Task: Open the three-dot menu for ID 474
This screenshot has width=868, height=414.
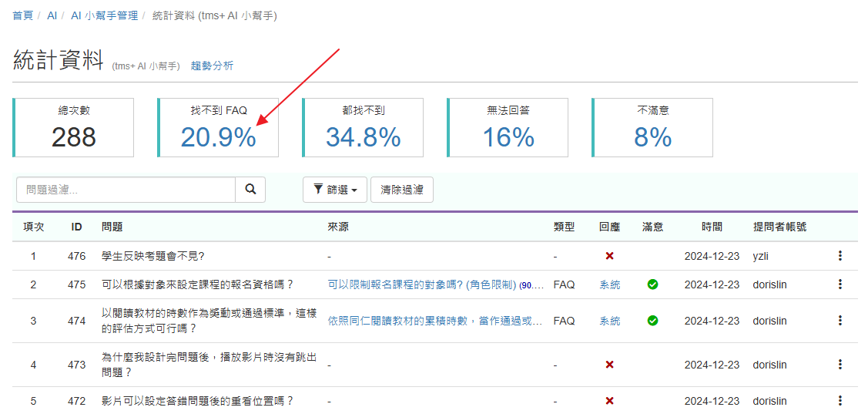Action: [840, 321]
